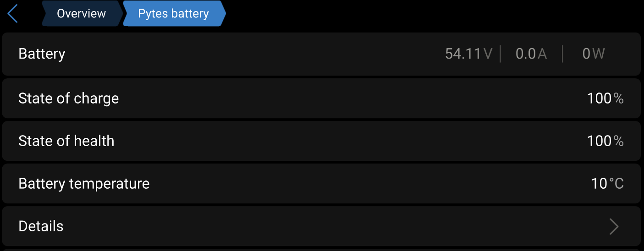Go back using the left arrow
The width and height of the screenshot is (644, 251).
12,14
